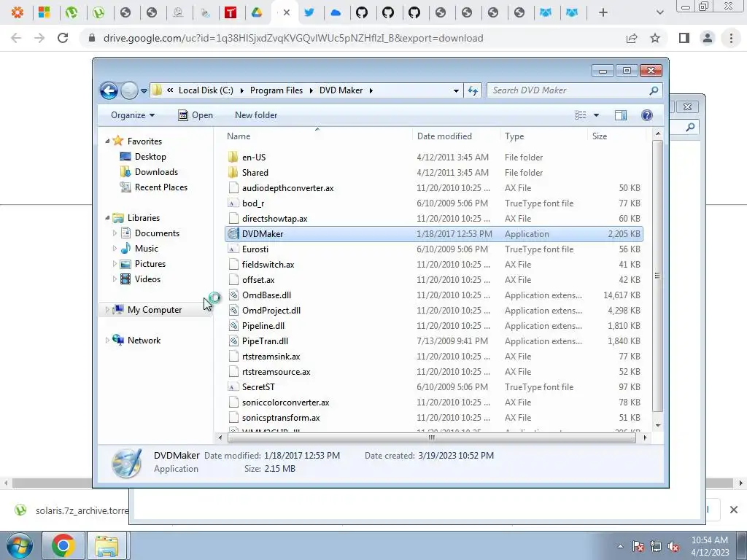This screenshot has width=747, height=560.
Task: Select Desktop in Favorites
Action: [150, 157]
